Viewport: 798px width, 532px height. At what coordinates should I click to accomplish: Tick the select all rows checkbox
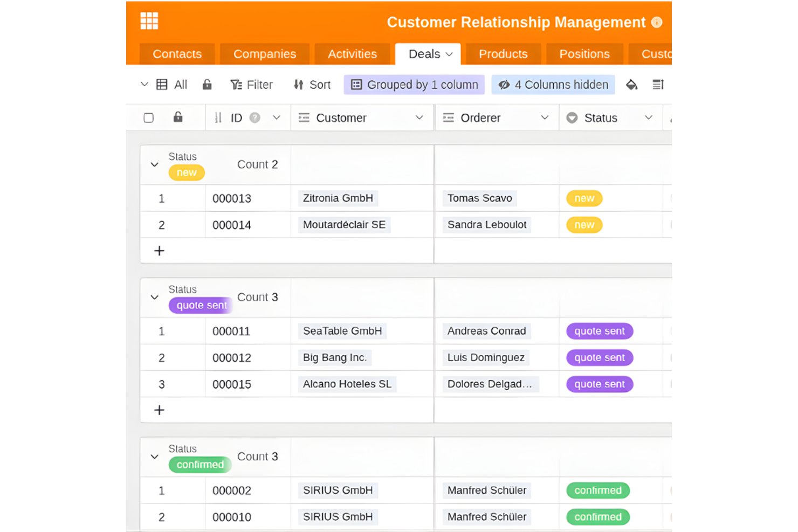tap(149, 118)
